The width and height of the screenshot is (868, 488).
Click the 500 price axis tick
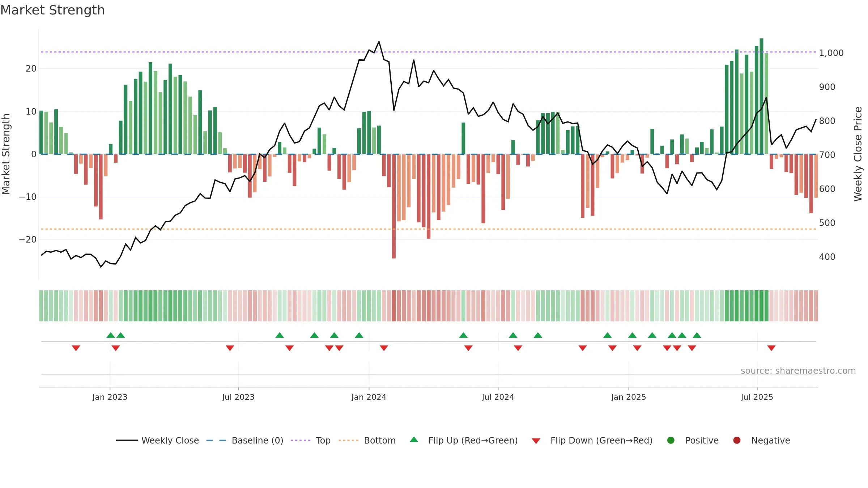click(827, 223)
